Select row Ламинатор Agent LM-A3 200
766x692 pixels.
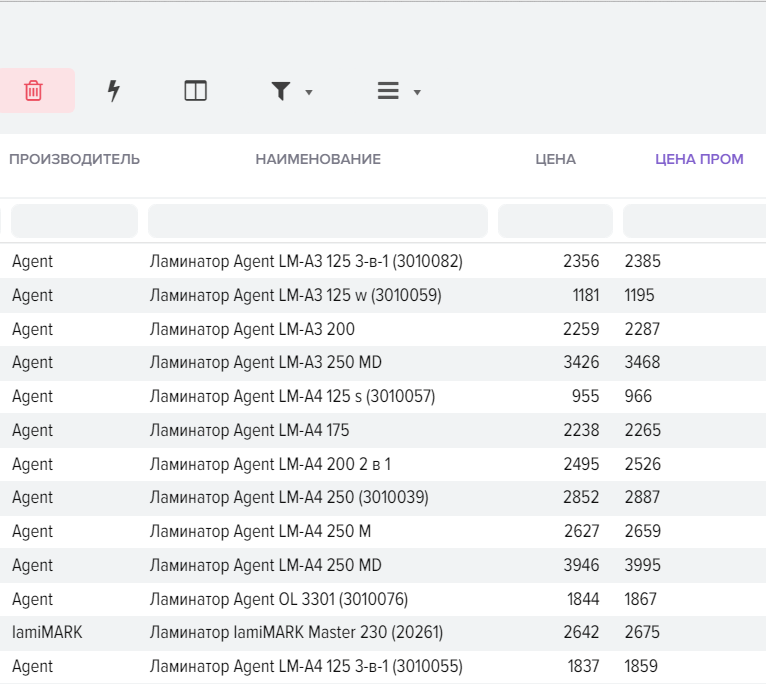point(252,329)
